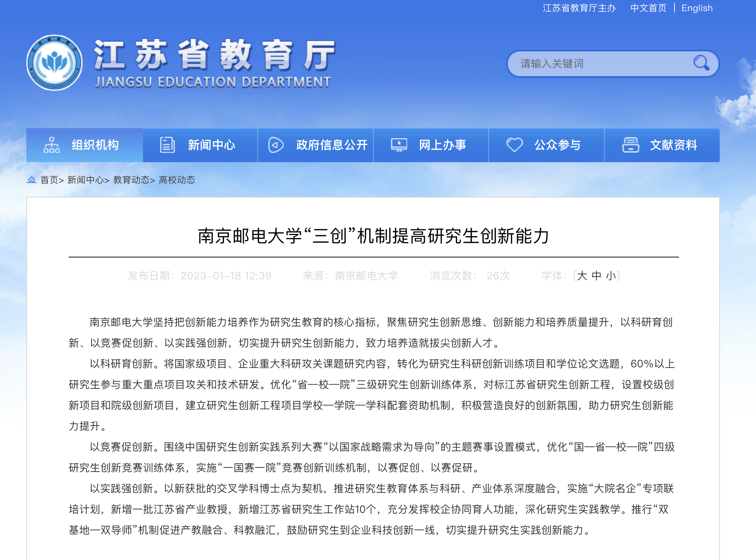Click the organization chart icon beside 组织机构
Image resolution: width=756 pixels, height=560 pixels.
(52, 145)
